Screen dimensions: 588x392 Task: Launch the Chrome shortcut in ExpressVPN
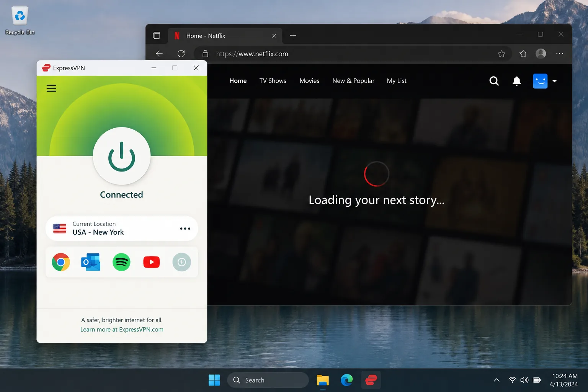click(x=61, y=262)
